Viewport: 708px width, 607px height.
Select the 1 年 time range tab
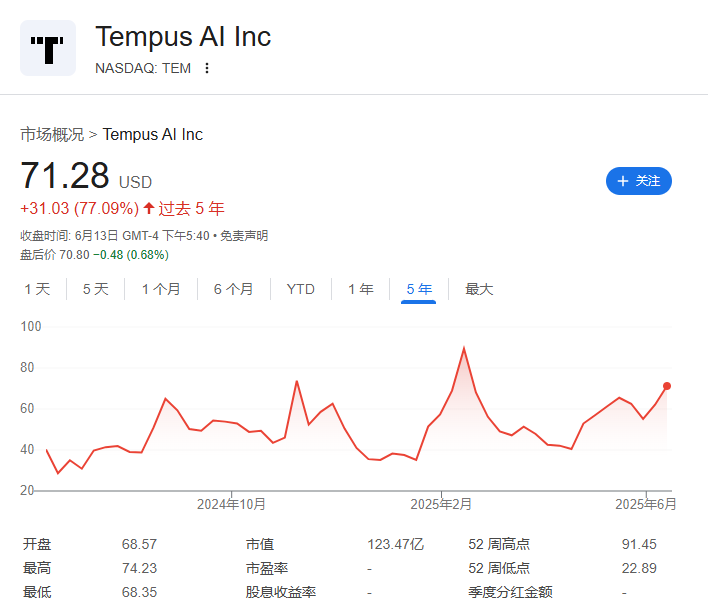pyautogui.click(x=361, y=289)
